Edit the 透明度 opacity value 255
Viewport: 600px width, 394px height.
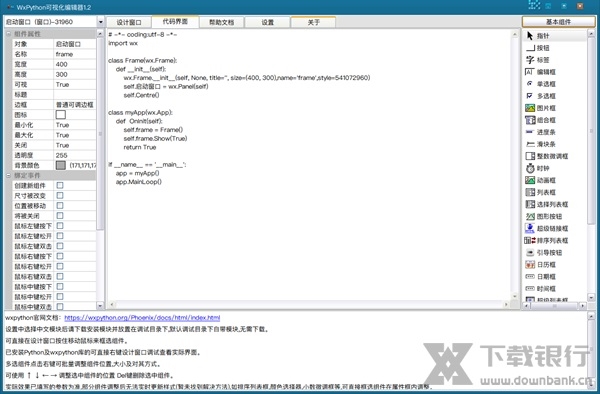(x=75, y=155)
